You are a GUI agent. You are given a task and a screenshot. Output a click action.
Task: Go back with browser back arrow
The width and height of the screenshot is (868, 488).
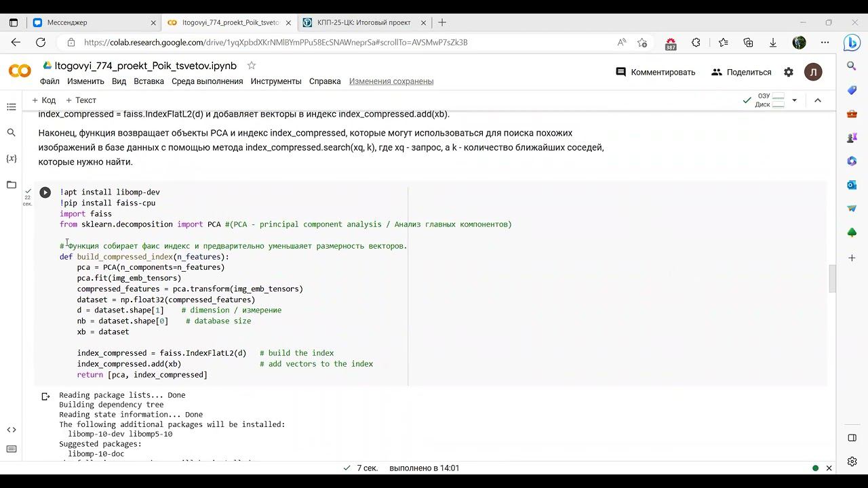[16, 42]
